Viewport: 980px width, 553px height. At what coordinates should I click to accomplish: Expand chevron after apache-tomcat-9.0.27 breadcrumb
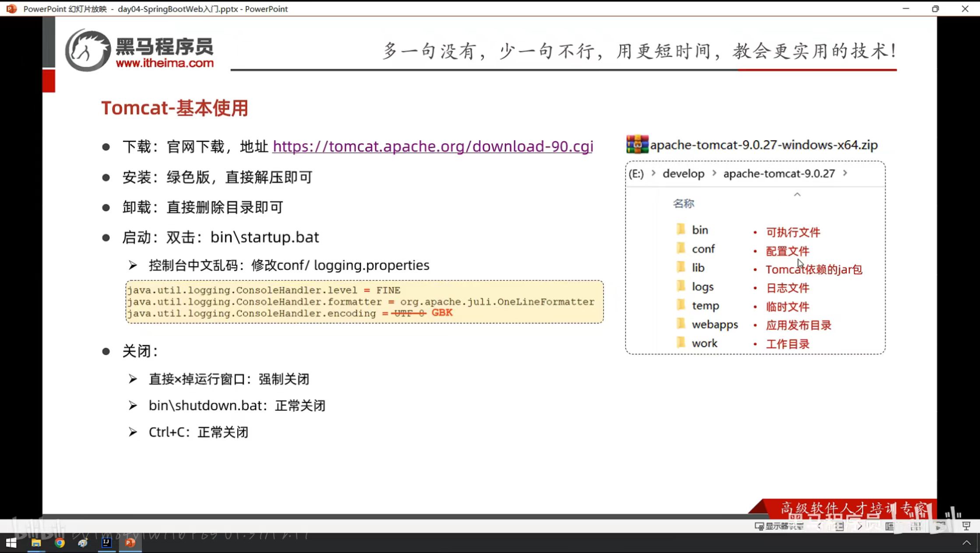pos(845,173)
